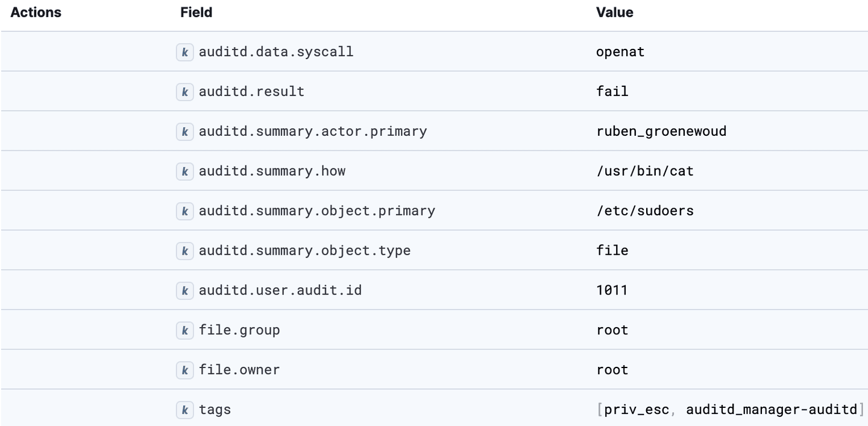Click the keyword icon for file.group
This screenshot has width=868, height=426.
point(184,331)
